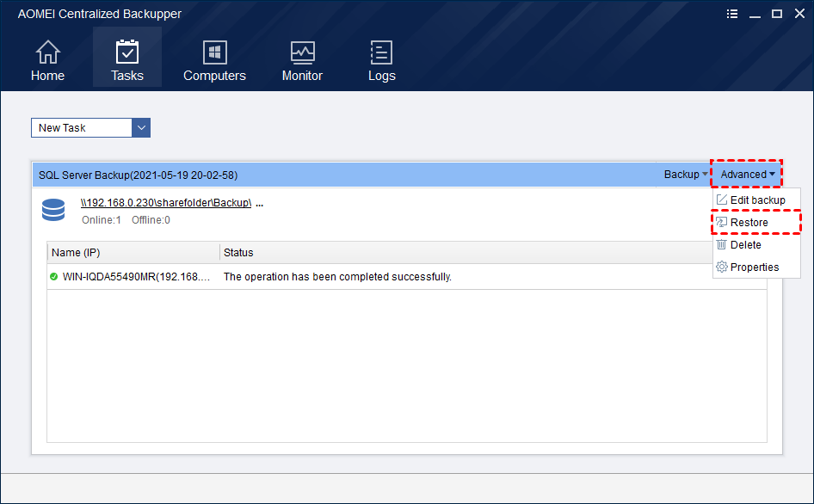Open the Backup dropdown menu

pos(686,175)
